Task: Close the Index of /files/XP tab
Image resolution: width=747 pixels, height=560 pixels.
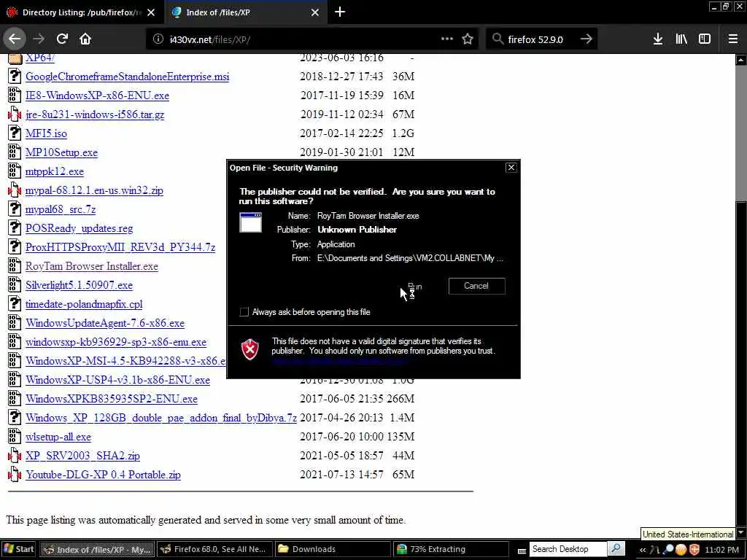Action: pyautogui.click(x=315, y=12)
